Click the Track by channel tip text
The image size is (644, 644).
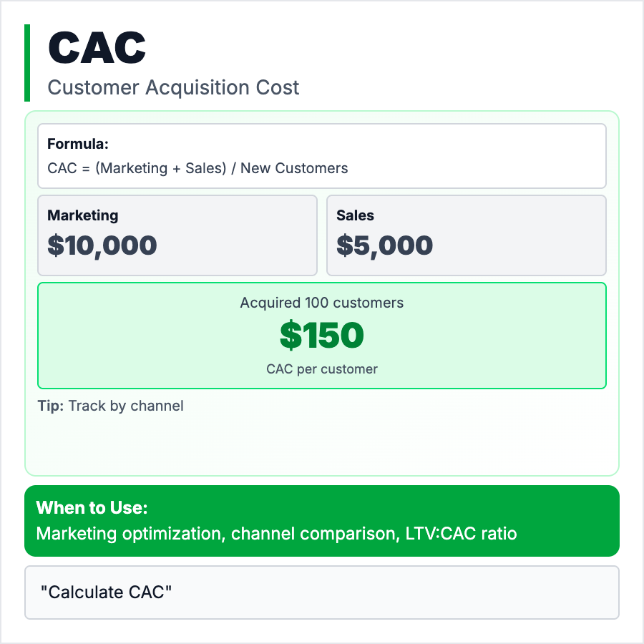point(126,406)
